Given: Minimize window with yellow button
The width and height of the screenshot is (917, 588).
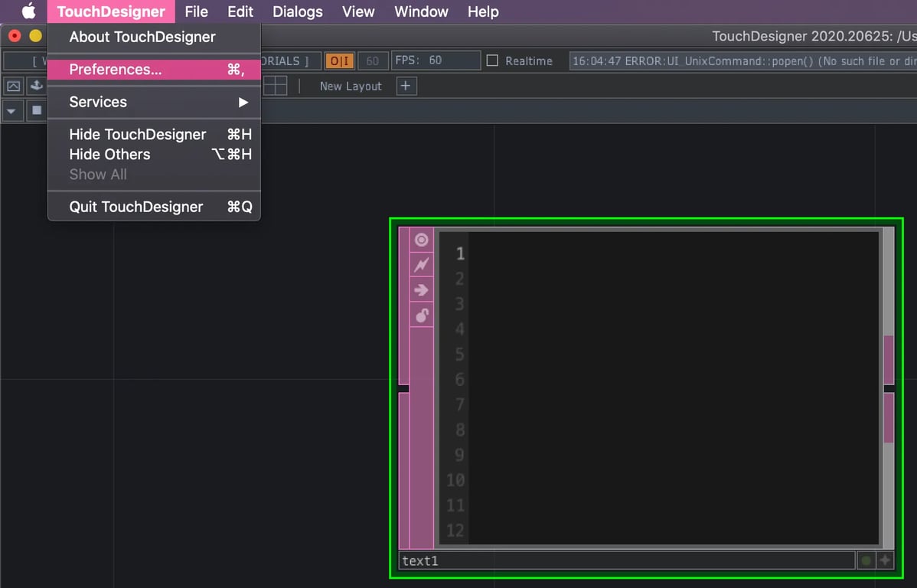Looking at the screenshot, I should tap(36, 36).
